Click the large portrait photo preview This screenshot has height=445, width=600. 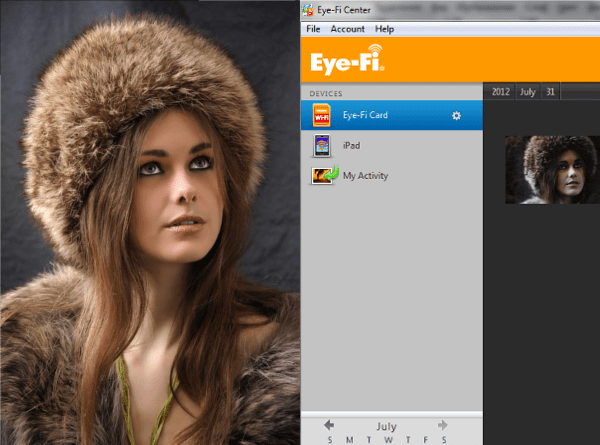[150, 222]
